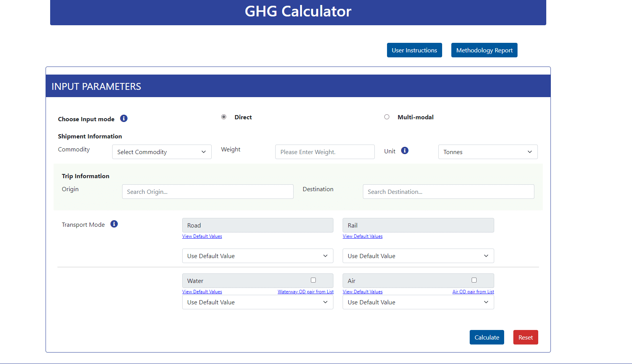Viewport: 632px width, 364px height.
Task: Reset the form with the Reset button
Action: pos(525,337)
